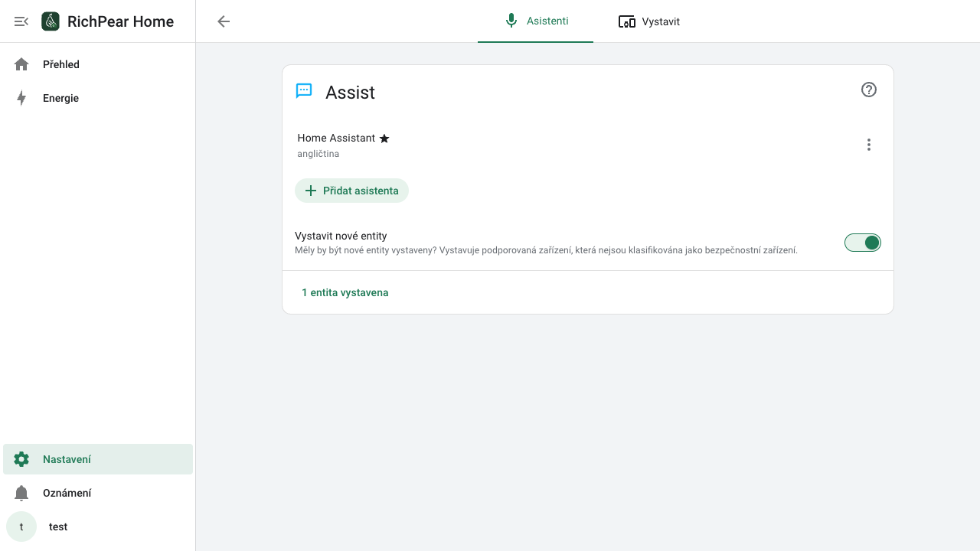
Task: Open Oznámení in the sidebar
Action: (x=98, y=493)
